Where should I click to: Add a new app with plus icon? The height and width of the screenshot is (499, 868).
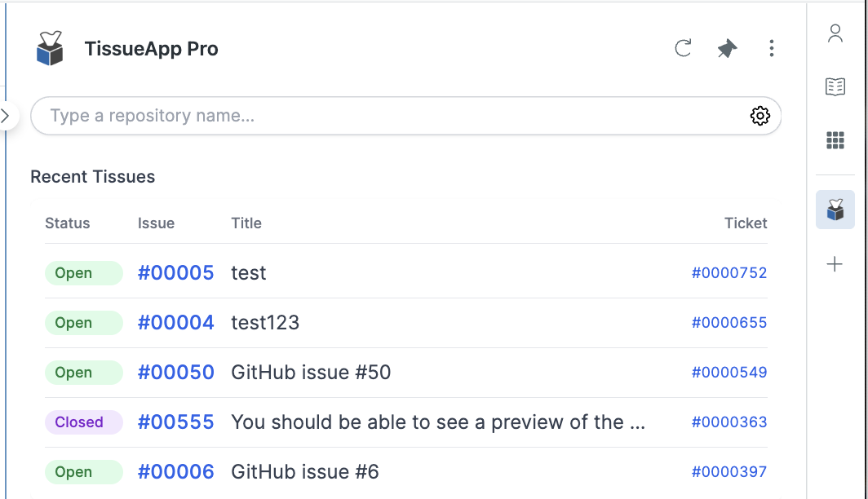click(835, 264)
